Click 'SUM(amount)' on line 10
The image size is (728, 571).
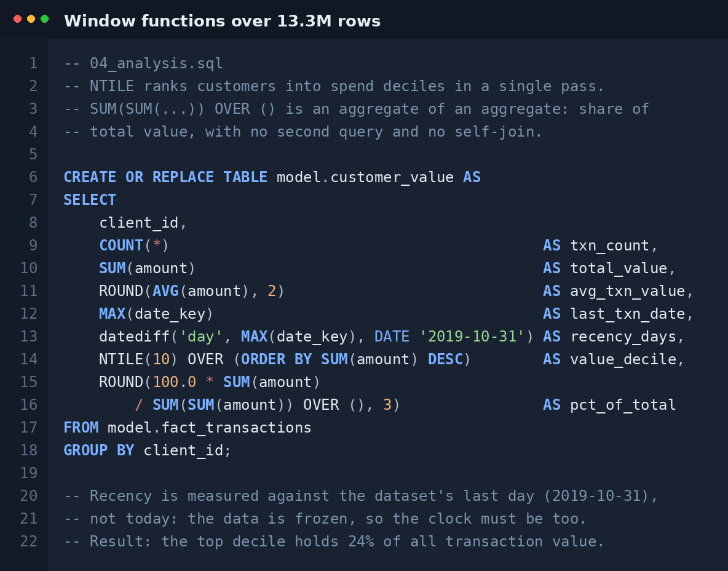pyautogui.click(x=147, y=268)
